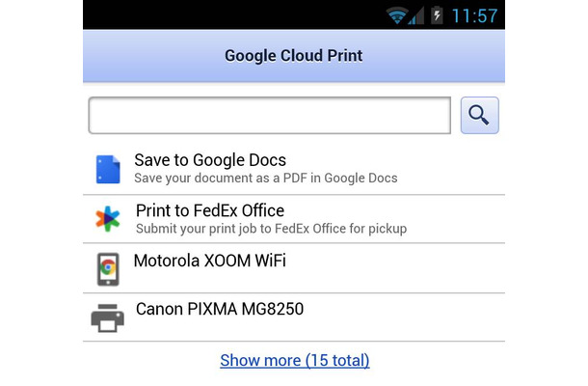
Task: Tap 'Submit your print job to FedEx' description
Action: pyautogui.click(x=271, y=229)
